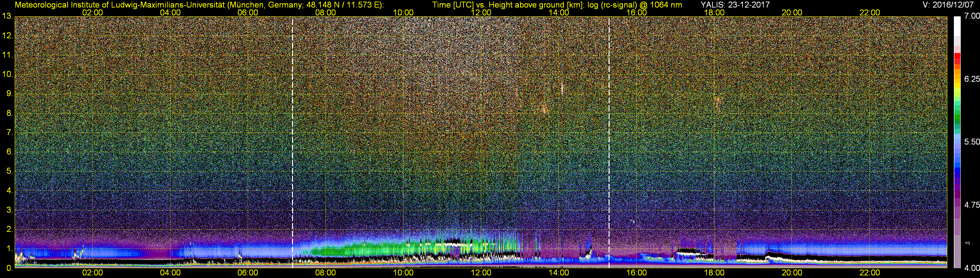
Task: Click the 18:00 label on the top time axis
Action: tap(714, 12)
